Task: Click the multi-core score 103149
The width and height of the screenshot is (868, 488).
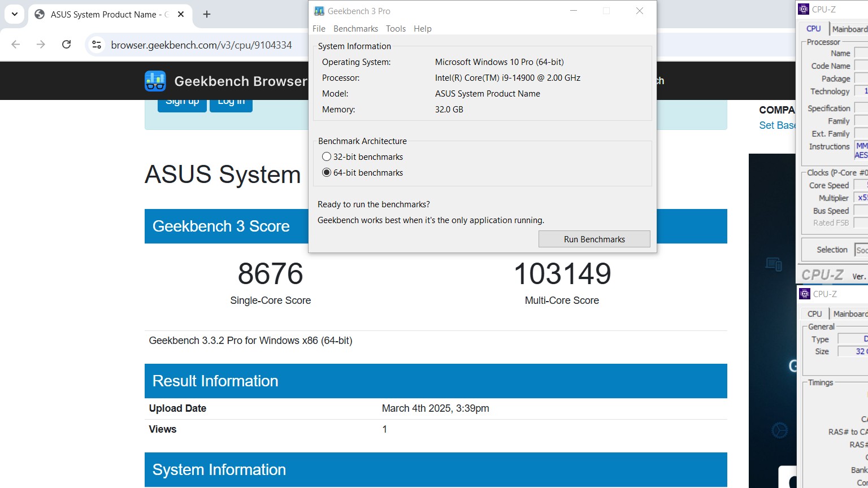Action: (x=562, y=273)
